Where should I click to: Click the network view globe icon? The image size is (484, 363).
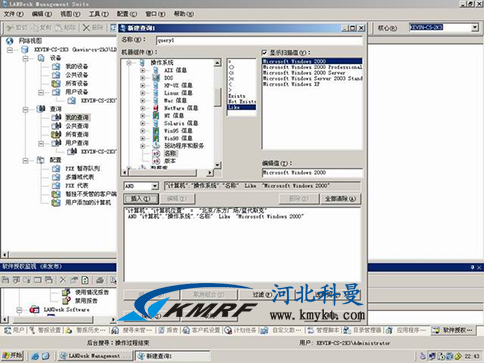pyautogui.click(x=9, y=41)
